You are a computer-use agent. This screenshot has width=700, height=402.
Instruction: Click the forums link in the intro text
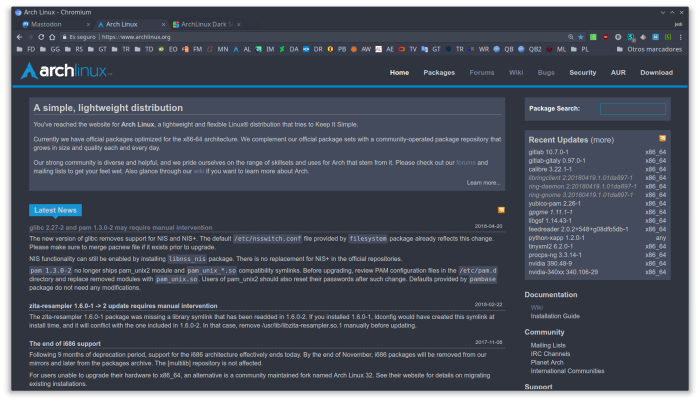(466, 163)
